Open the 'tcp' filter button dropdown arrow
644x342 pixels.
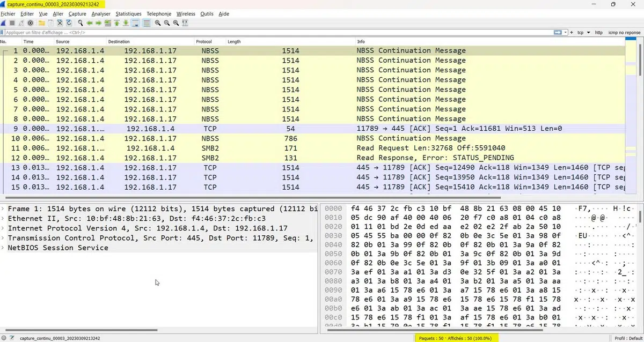click(589, 32)
